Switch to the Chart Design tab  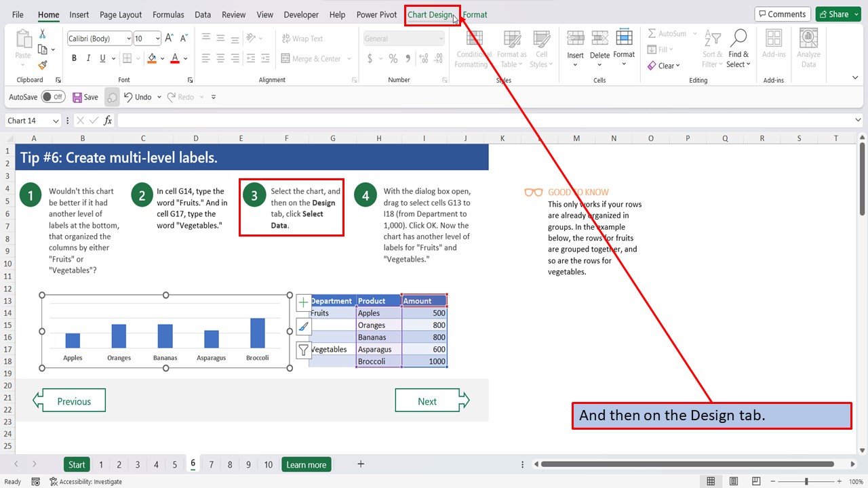(x=431, y=14)
